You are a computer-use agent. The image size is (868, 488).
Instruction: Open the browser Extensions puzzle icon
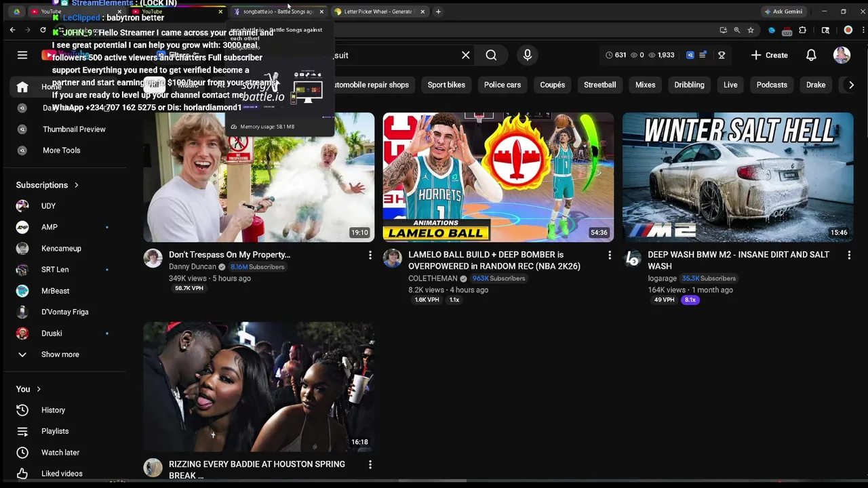(803, 30)
